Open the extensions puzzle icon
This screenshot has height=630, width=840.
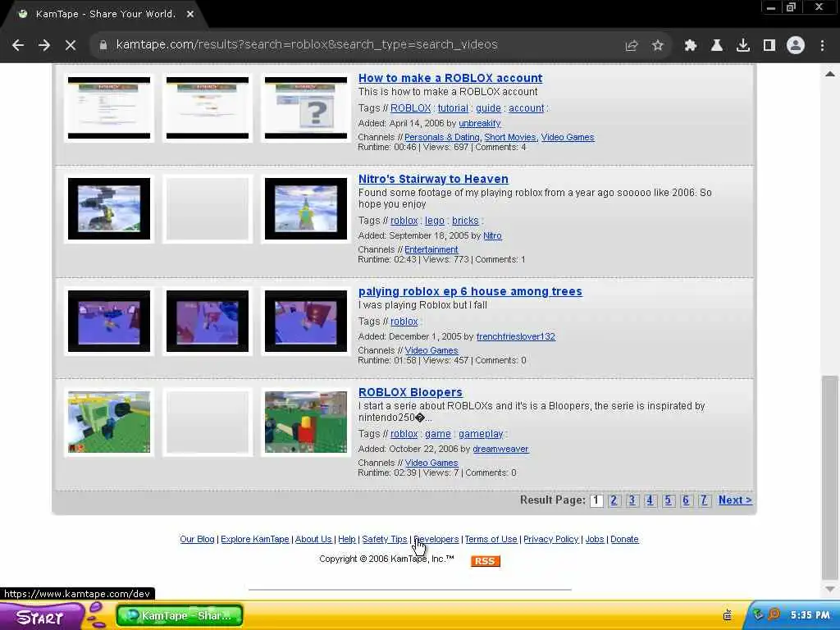coord(691,46)
